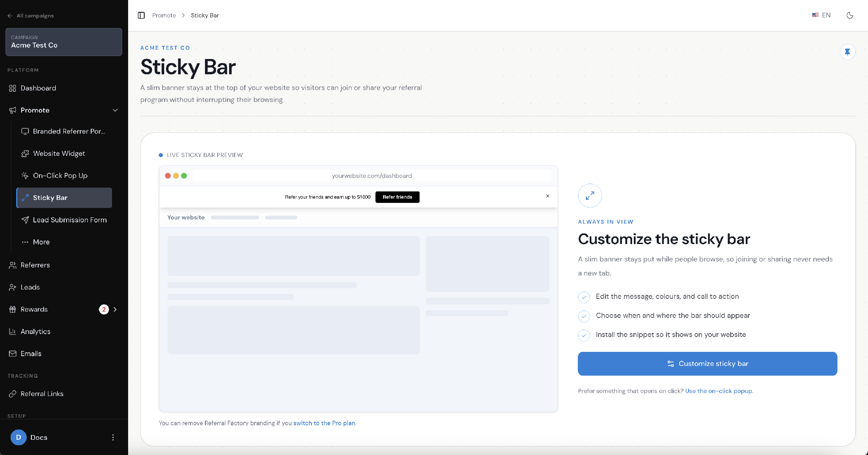Click Refer friends button in preview

[x=398, y=197]
